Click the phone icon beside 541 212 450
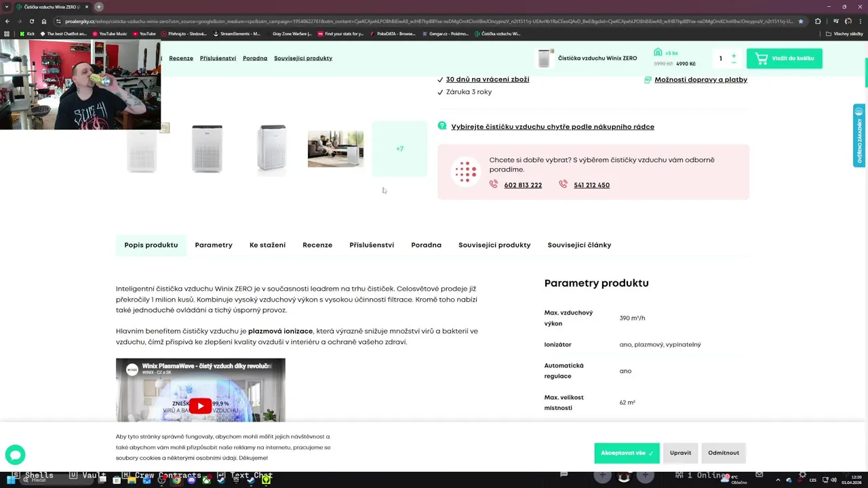868x488 pixels. (x=563, y=184)
